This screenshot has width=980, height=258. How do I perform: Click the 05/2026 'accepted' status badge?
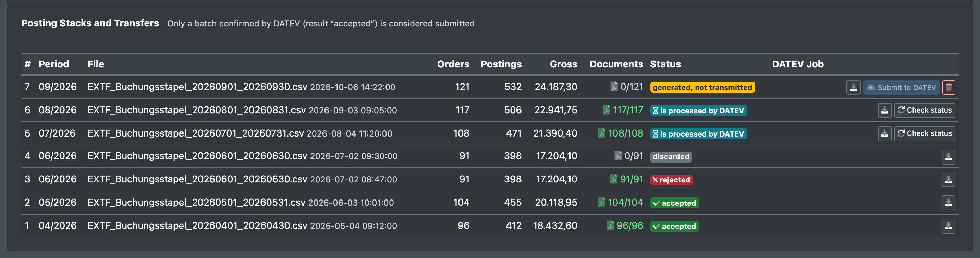pyautogui.click(x=674, y=203)
